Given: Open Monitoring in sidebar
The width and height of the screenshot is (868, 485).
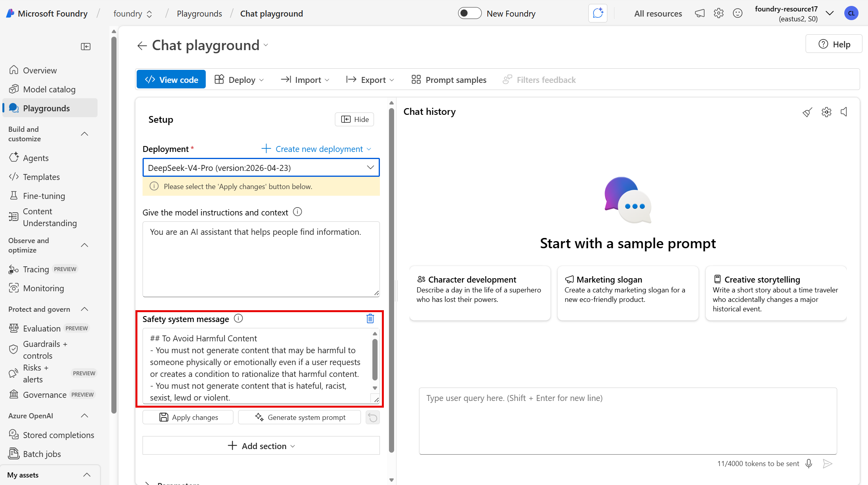Looking at the screenshot, I should coord(50,288).
